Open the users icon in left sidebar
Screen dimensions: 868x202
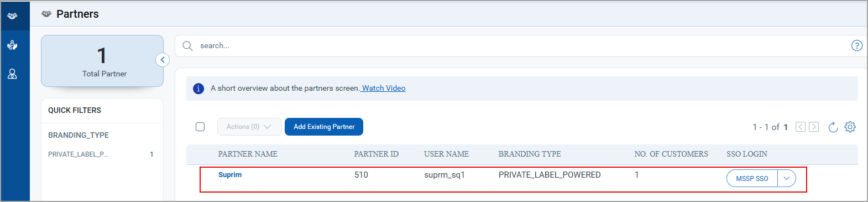coord(12,74)
